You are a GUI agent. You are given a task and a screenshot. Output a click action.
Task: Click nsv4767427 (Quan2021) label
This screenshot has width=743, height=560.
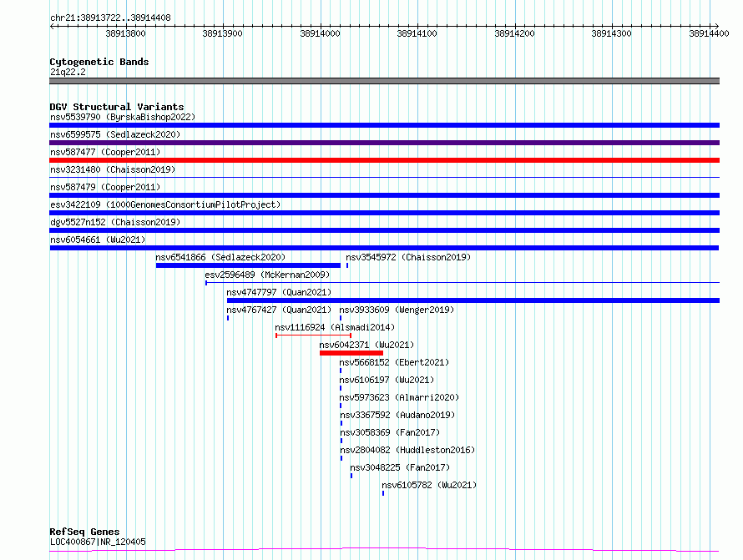[279, 310]
